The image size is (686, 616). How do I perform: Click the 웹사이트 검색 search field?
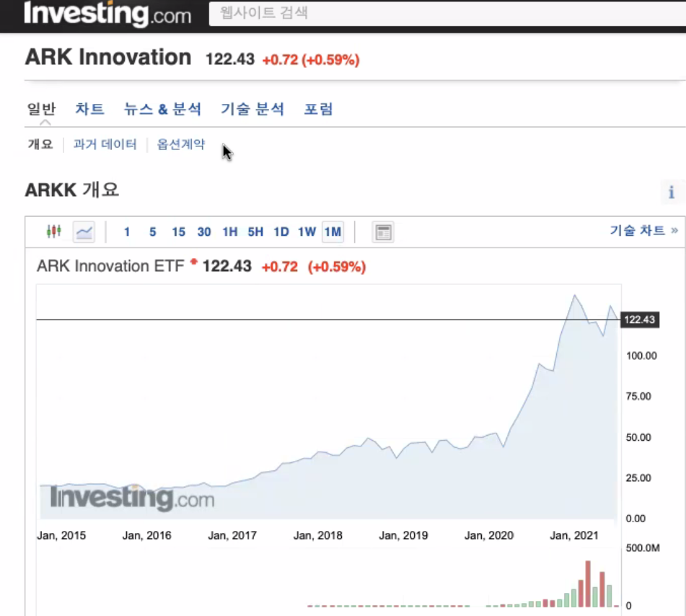click(x=447, y=13)
